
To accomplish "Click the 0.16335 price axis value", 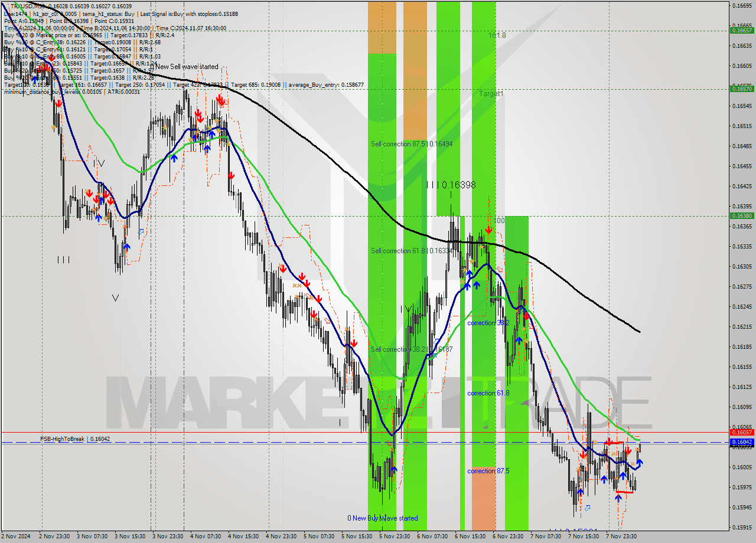I will click(742, 246).
